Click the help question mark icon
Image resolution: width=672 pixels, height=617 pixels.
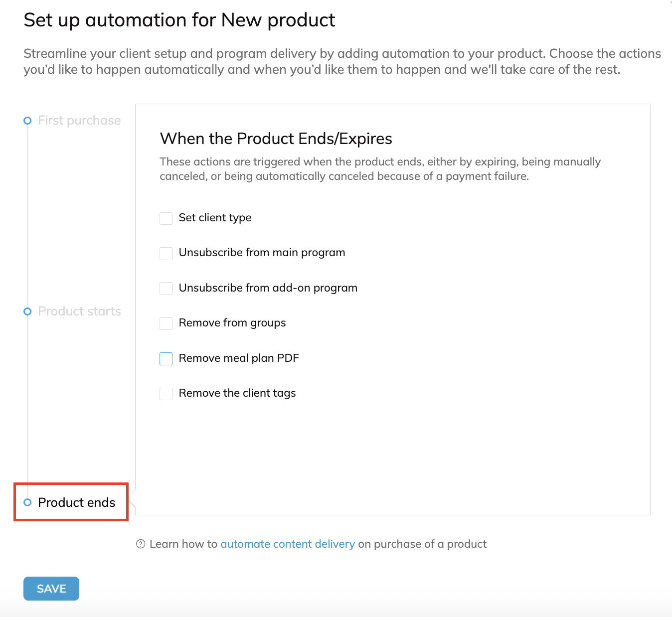click(141, 544)
